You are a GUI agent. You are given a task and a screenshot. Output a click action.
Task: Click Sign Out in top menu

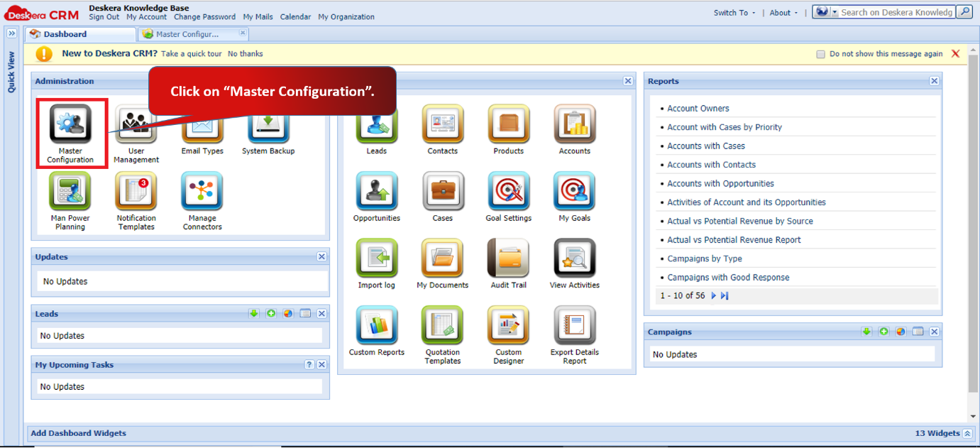pos(104,17)
